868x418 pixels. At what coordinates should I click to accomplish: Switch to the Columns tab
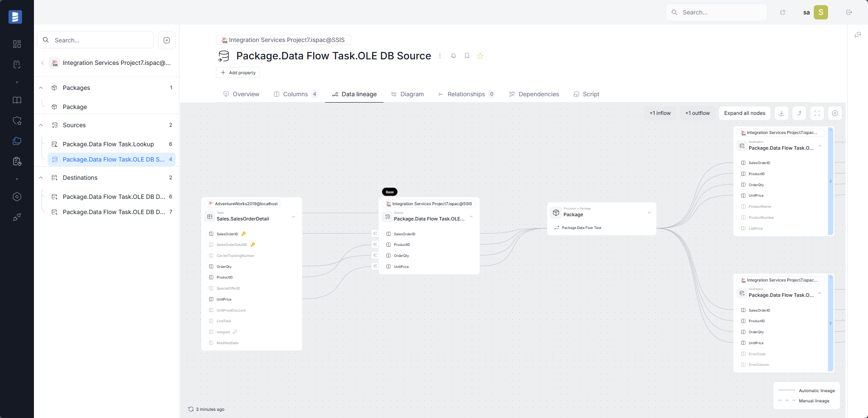[295, 94]
